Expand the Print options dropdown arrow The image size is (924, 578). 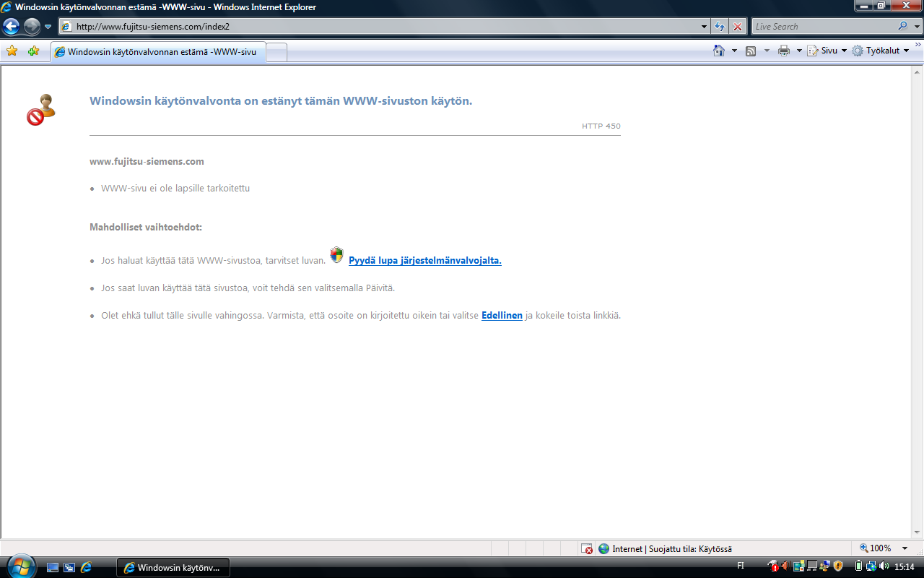point(799,51)
